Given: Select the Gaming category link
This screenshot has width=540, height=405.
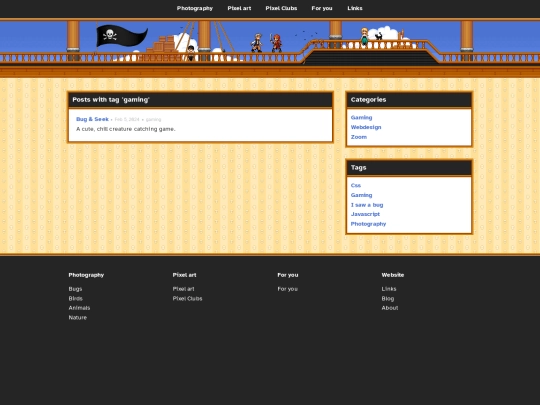Looking at the screenshot, I should (x=361, y=117).
